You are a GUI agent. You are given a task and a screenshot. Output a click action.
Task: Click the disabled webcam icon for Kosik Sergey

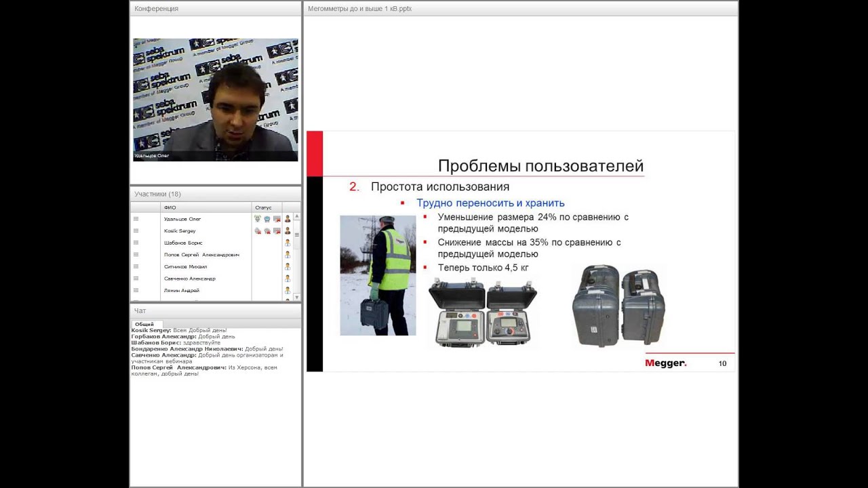click(267, 231)
